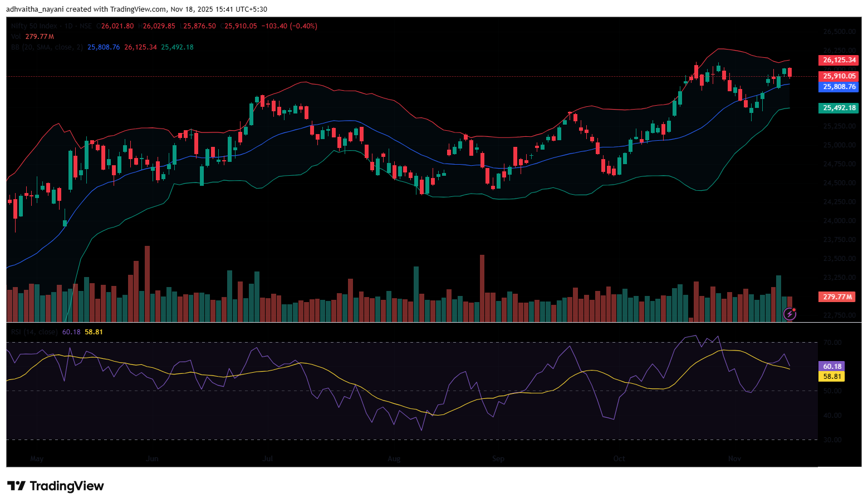Click the red 25,910.05 last price tag
The height and width of the screenshot is (504, 868).
pyautogui.click(x=838, y=76)
